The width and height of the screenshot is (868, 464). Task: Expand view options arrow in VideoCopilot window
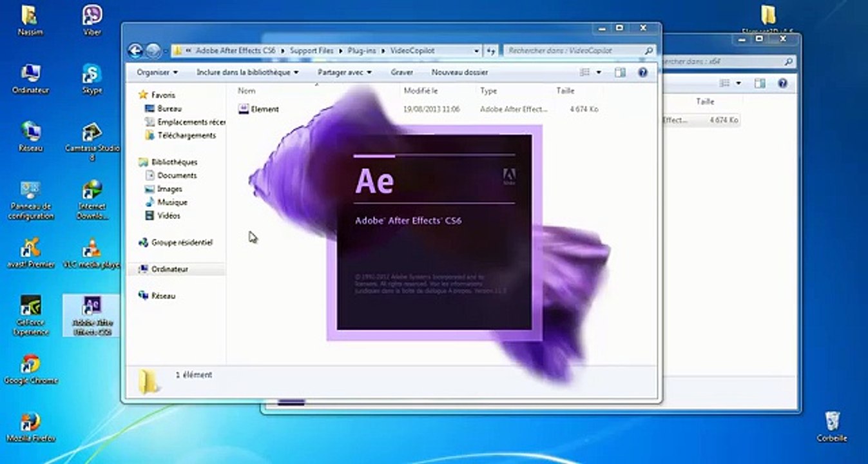point(599,73)
